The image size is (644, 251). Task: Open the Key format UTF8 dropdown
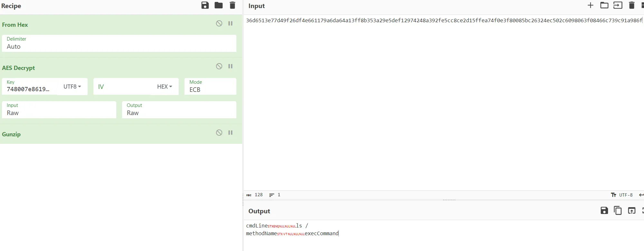coord(72,87)
